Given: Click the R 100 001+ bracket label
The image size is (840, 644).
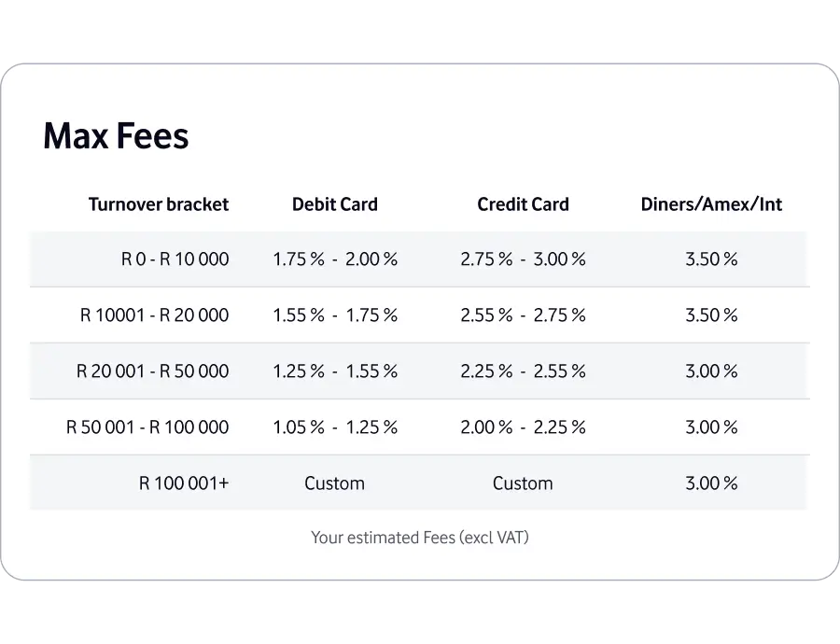Looking at the screenshot, I should tap(184, 483).
